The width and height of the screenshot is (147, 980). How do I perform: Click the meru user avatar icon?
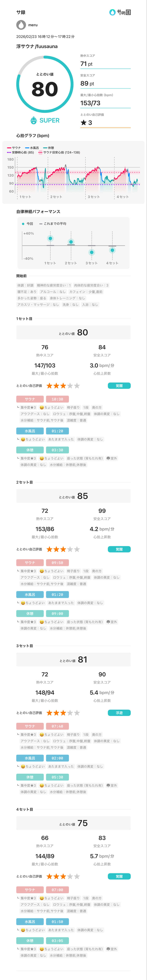coord(21,25)
